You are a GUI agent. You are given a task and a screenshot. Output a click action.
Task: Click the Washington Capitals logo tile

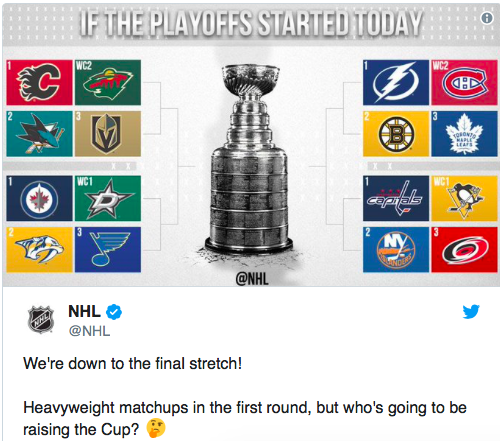tap(396, 198)
